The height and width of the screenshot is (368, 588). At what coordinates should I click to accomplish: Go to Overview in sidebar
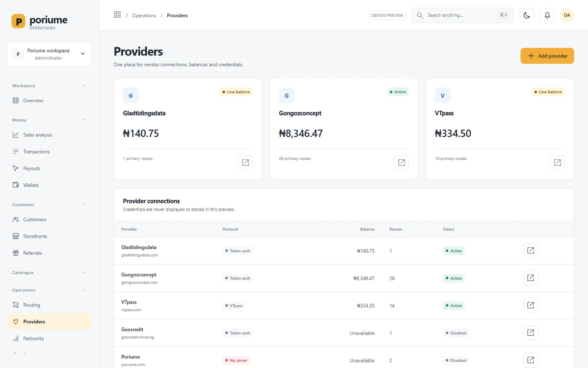point(50,100)
